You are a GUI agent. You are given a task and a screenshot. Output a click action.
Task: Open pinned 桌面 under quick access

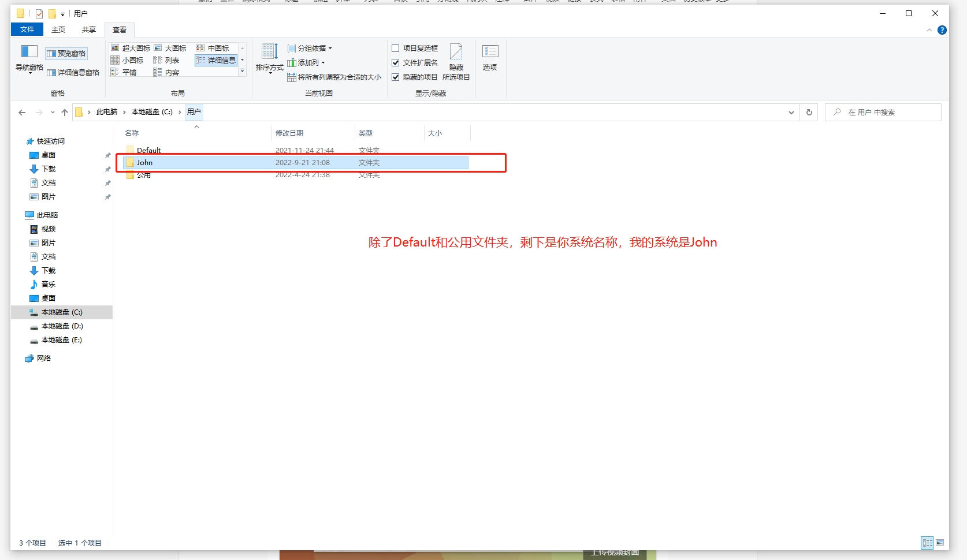[49, 155]
